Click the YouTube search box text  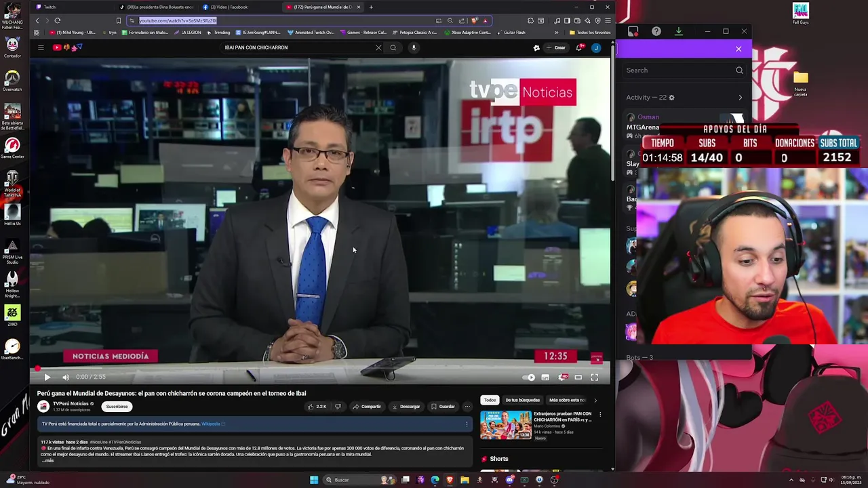[x=256, y=47]
